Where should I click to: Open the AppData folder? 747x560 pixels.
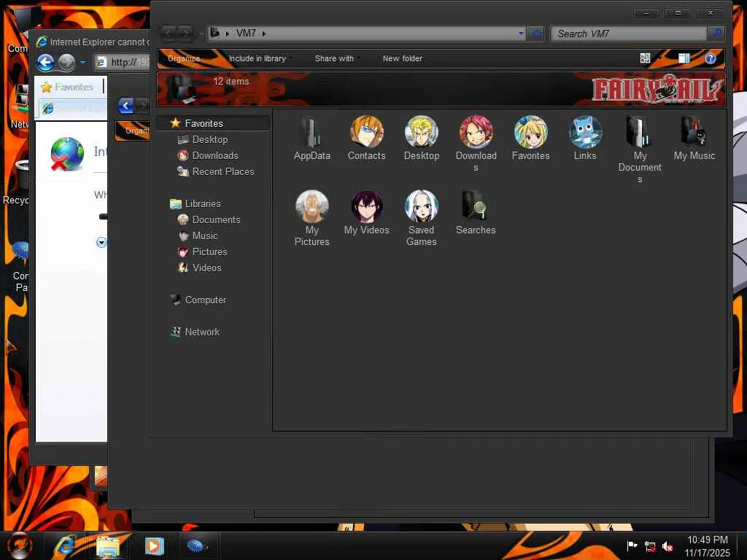tap(311, 138)
